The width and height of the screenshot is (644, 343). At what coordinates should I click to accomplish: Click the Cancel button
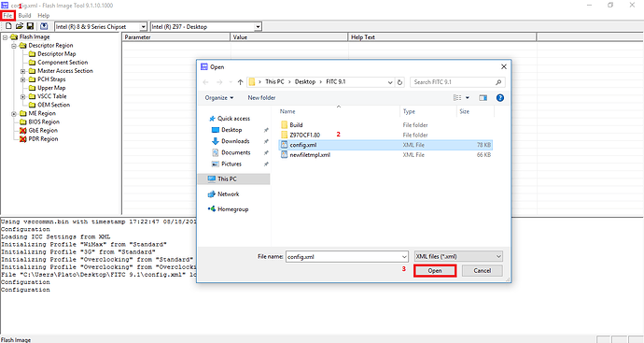click(483, 271)
